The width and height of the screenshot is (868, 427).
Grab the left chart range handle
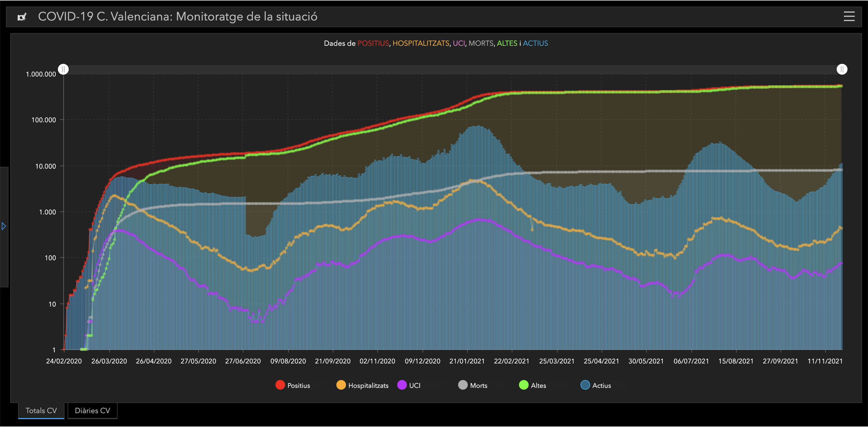click(63, 69)
